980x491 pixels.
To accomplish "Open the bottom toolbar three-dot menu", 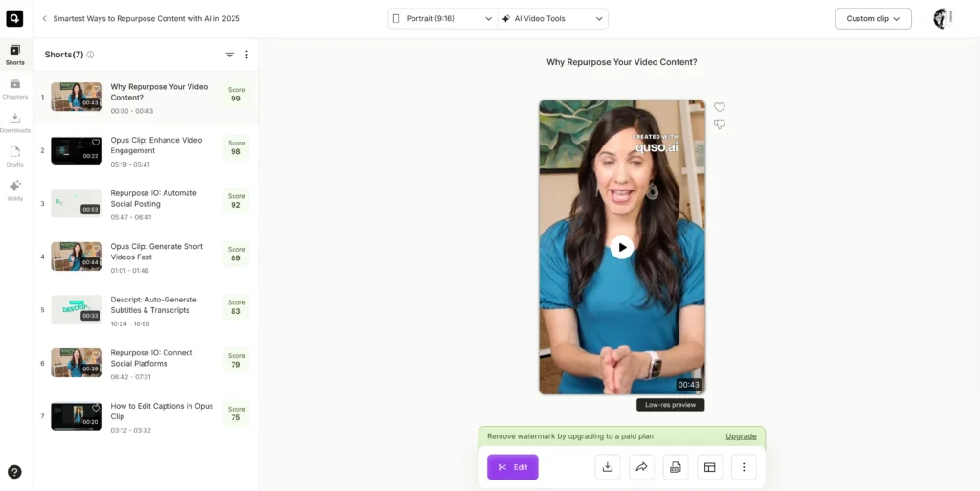I will (744, 467).
